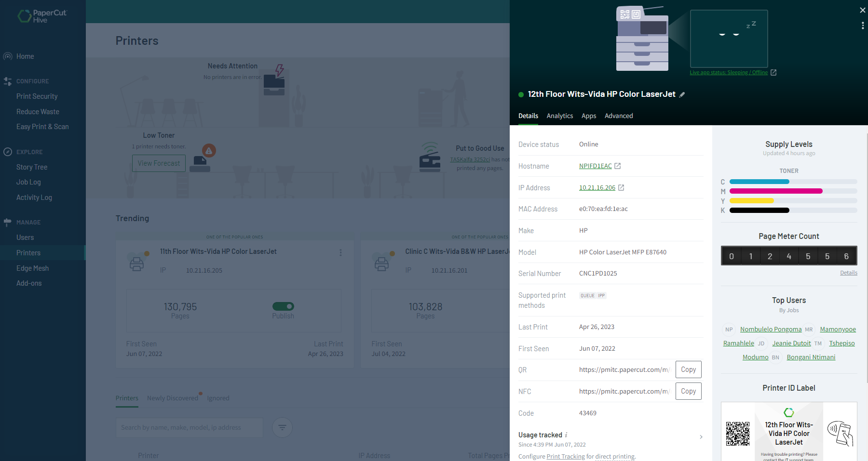Click the magenta toner level bar
868x461 pixels.
pyautogui.click(x=793, y=191)
